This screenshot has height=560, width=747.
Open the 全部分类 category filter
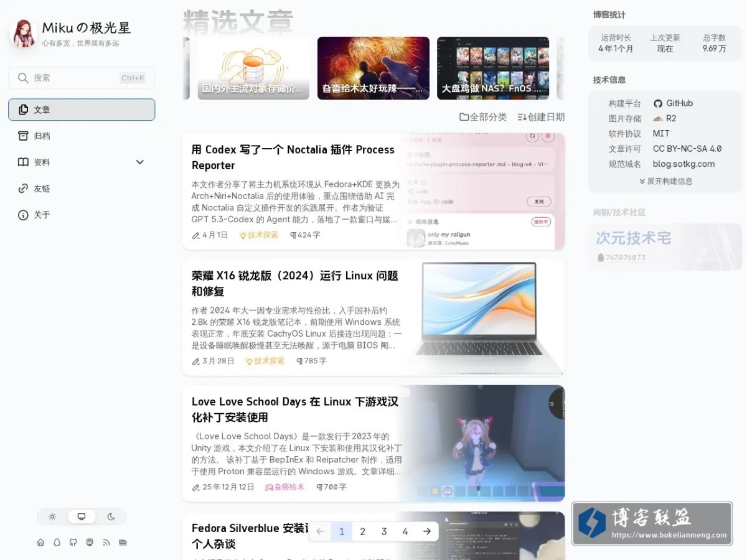point(483,117)
